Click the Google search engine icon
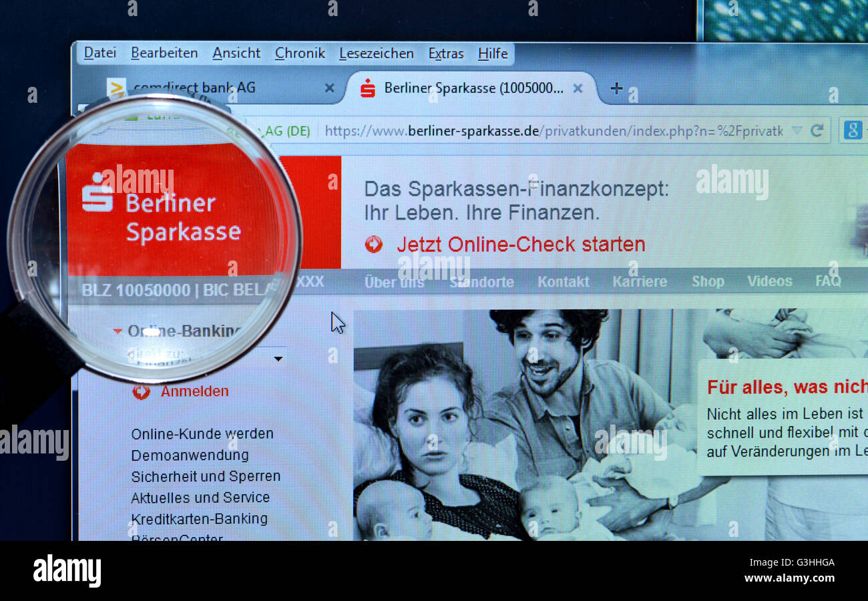Screen dimensions: 868x601 (x=852, y=130)
